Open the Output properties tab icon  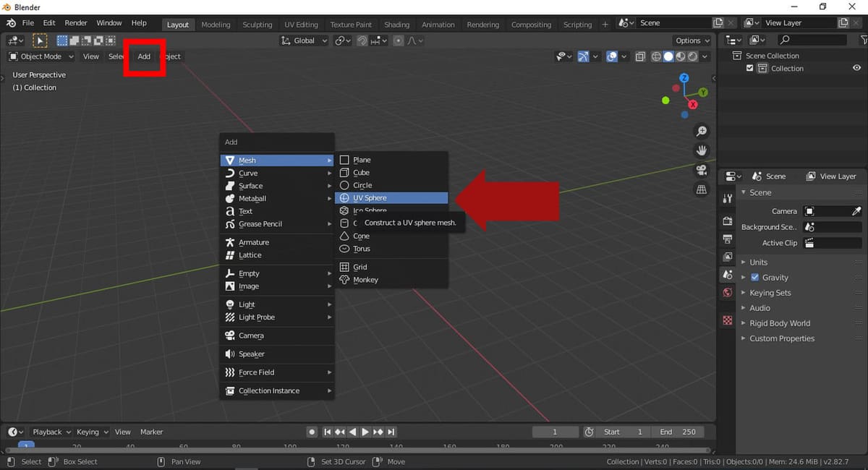click(728, 239)
